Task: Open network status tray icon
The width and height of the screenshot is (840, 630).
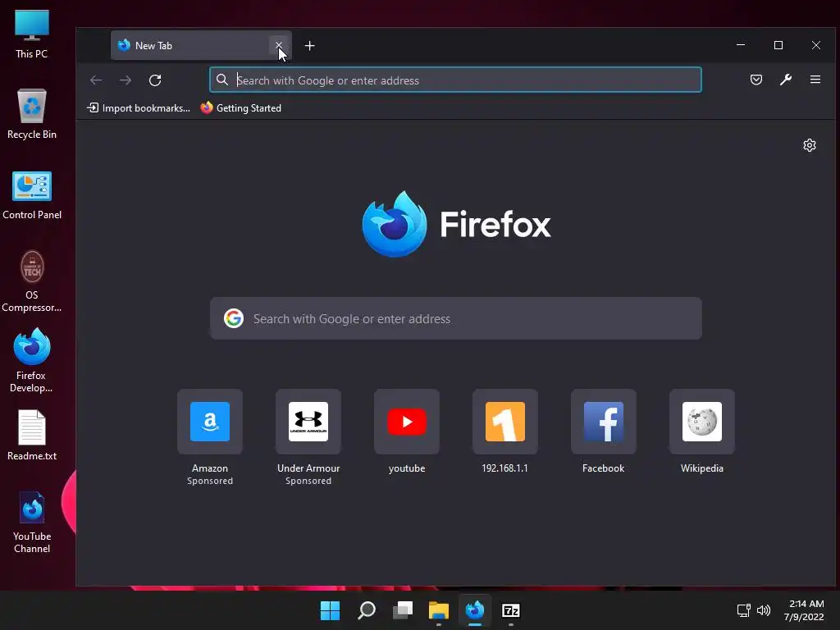Action: [743, 610]
